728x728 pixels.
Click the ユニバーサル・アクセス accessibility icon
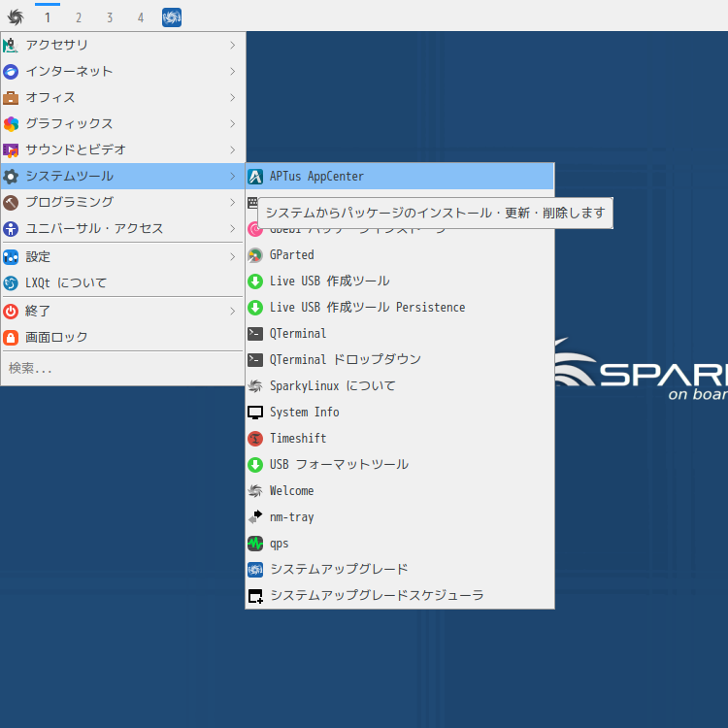[x=11, y=228]
